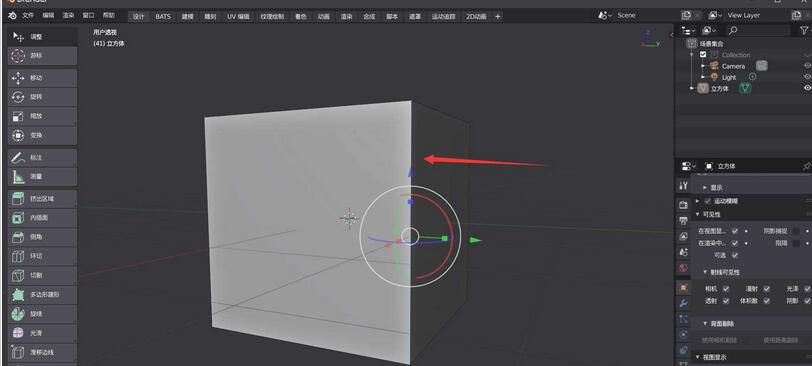Select the 环切 (Loop Cut) tool
Screen dimensions: 812x366
(42, 256)
